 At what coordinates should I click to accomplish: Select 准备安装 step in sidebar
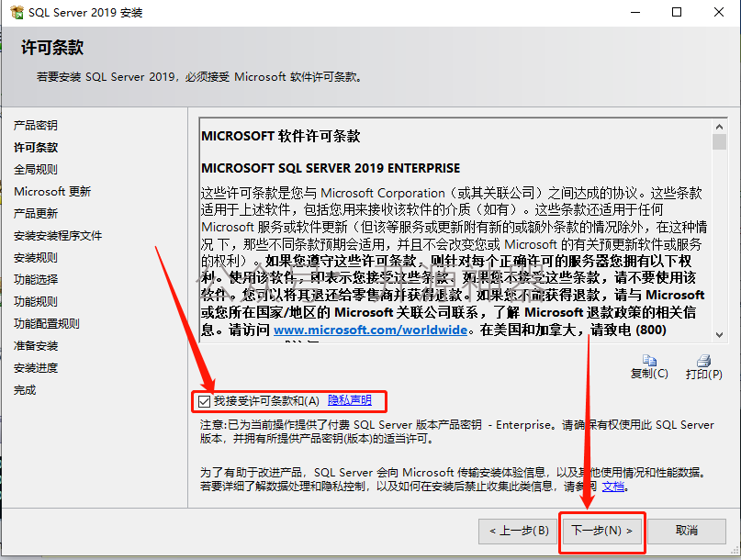[x=36, y=346]
